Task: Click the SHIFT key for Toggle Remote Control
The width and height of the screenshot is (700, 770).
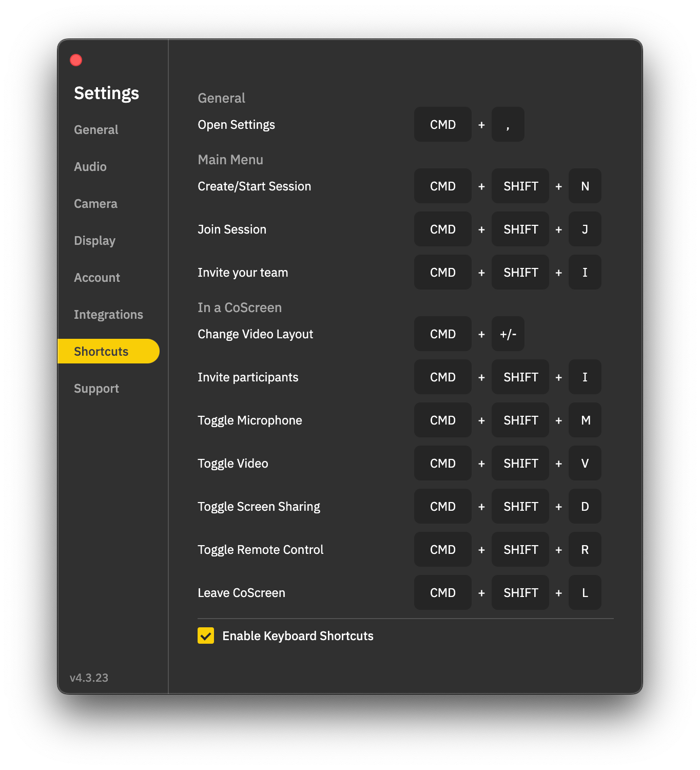Action: [520, 549]
